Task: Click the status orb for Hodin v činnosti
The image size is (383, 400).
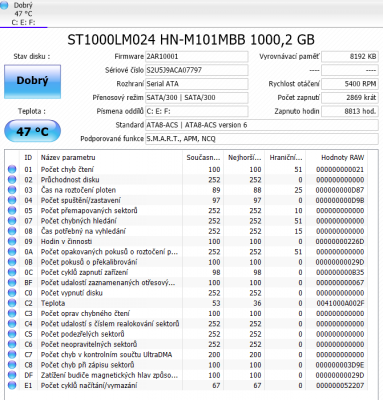Action: pyautogui.click(x=12, y=241)
